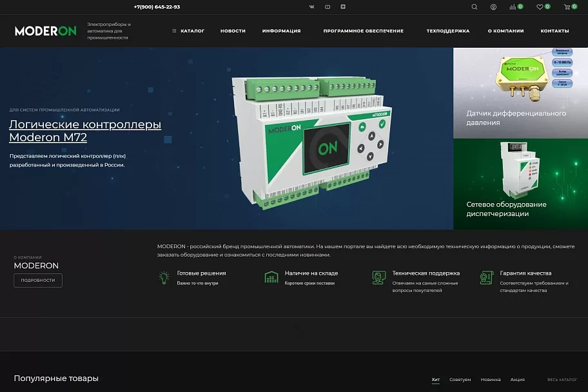Click the Наличие на складе heading

(x=311, y=273)
